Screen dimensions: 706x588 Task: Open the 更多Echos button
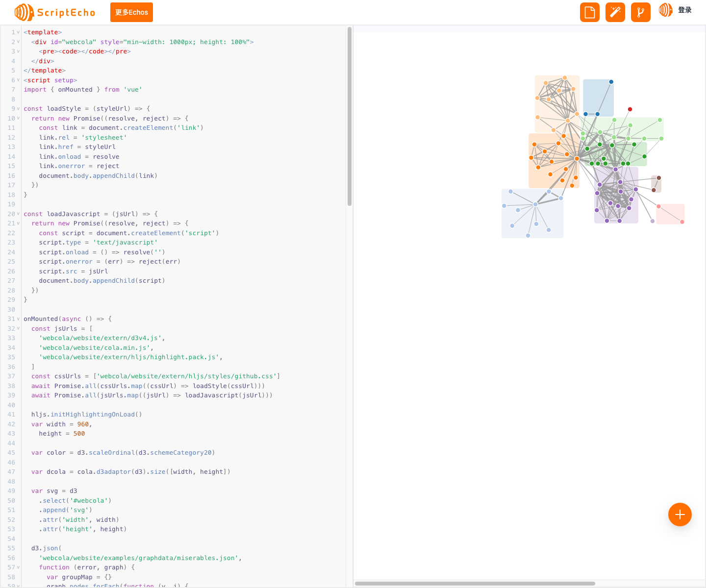coord(131,12)
